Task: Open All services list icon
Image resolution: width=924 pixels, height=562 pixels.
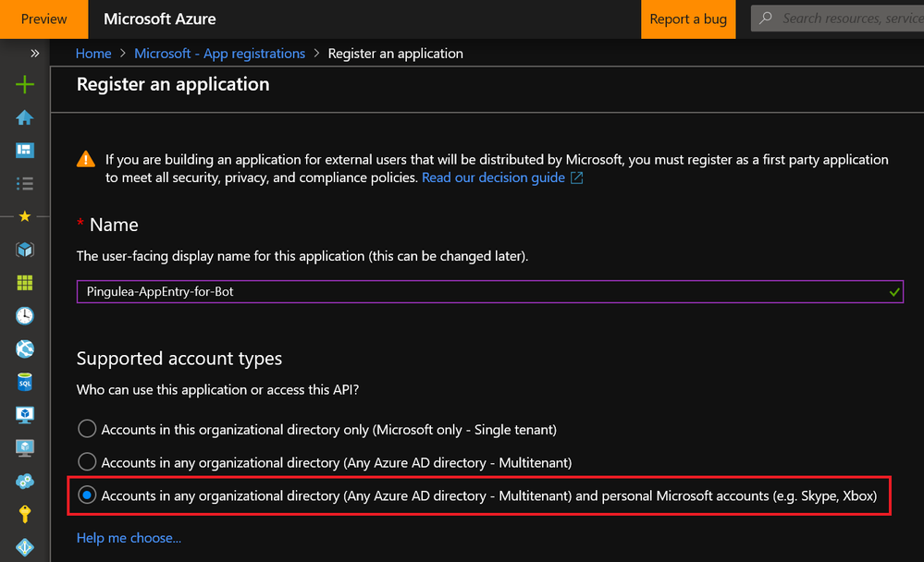Action: (x=25, y=184)
